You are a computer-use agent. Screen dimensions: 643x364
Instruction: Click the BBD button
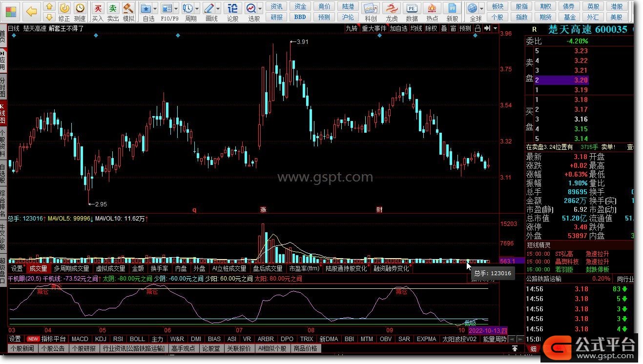(300, 17)
